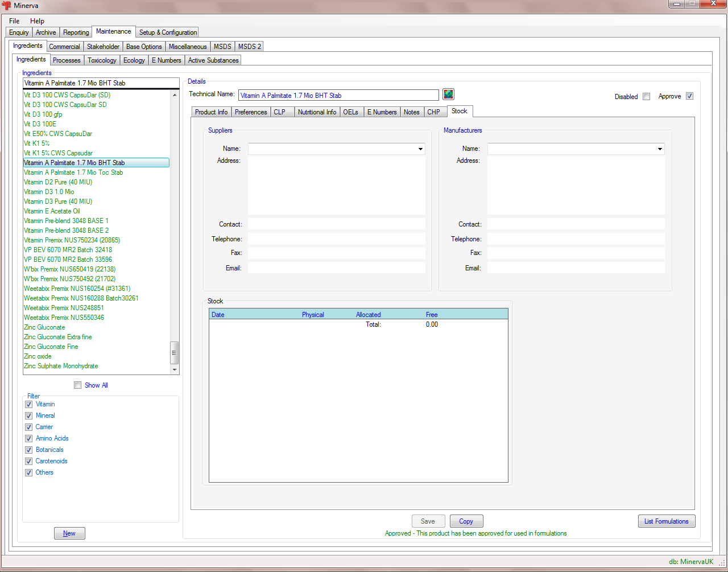Click the ingredient search field at top

pos(101,83)
